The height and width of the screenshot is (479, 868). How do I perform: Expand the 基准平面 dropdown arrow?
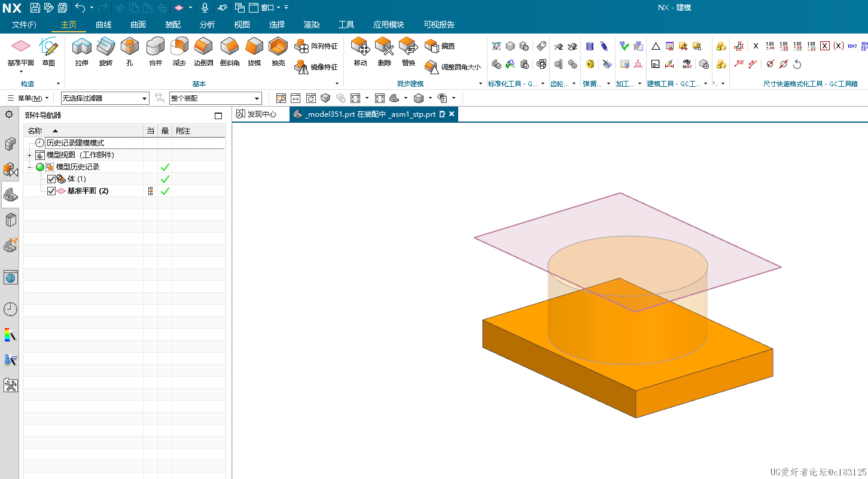(21, 71)
